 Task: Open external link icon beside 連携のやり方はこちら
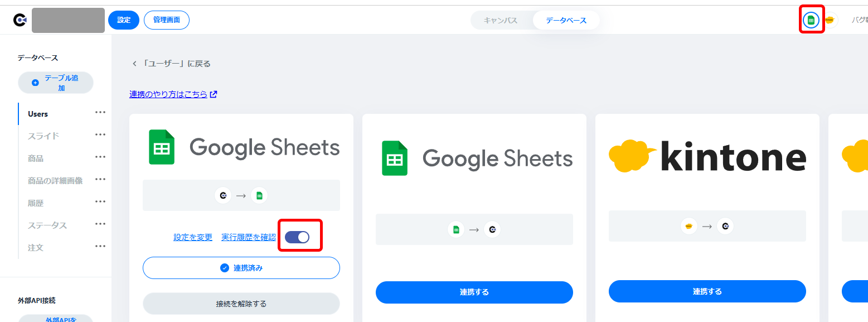click(x=214, y=94)
